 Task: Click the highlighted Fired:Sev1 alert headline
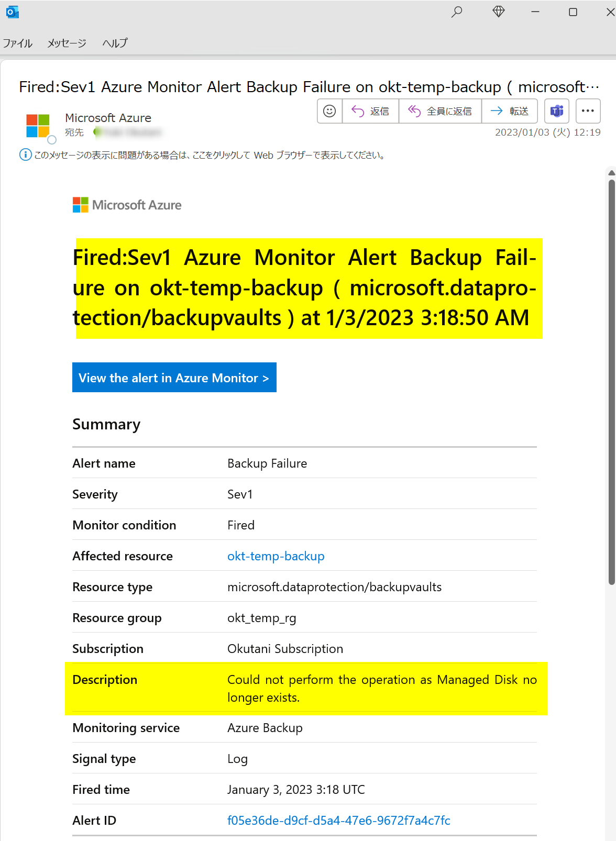pyautogui.click(x=305, y=288)
